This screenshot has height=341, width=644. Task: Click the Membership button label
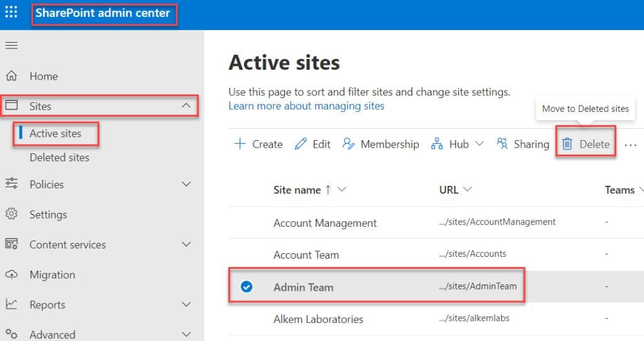(390, 144)
